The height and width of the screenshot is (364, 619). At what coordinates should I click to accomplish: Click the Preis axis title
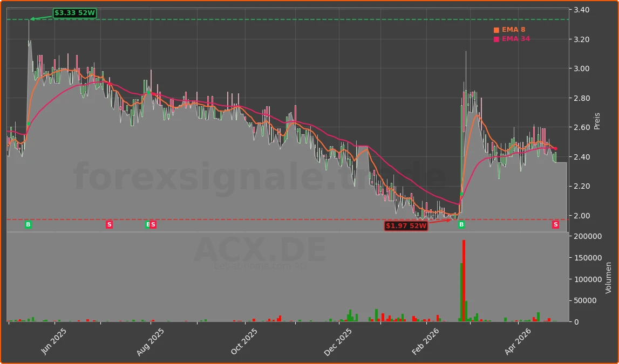[597, 121]
